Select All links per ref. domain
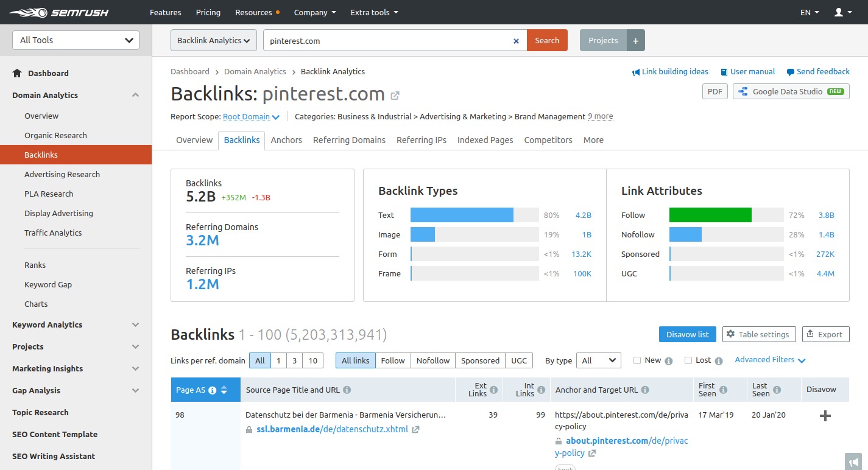The image size is (868, 470). 260,360
